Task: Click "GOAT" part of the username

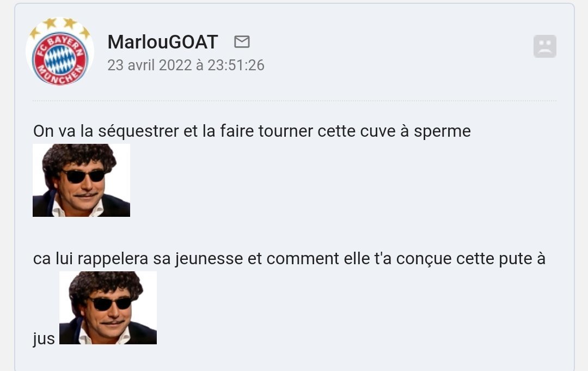Action: [x=193, y=41]
